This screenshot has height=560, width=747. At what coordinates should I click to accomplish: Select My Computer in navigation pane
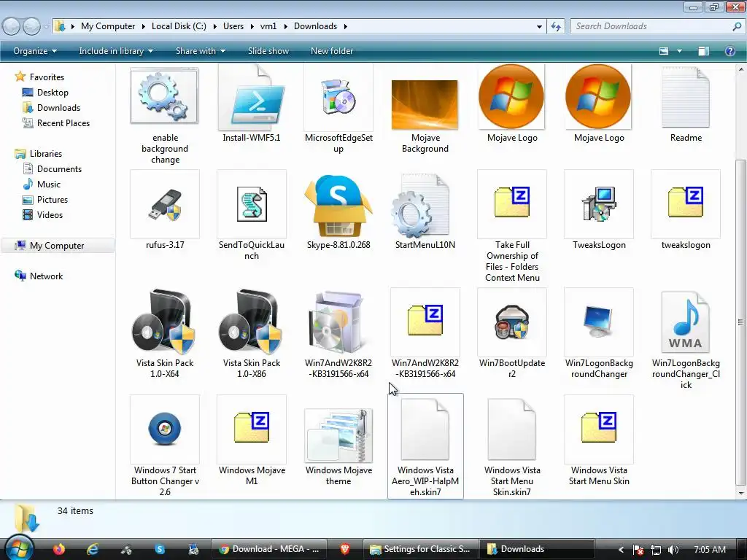pyautogui.click(x=57, y=245)
